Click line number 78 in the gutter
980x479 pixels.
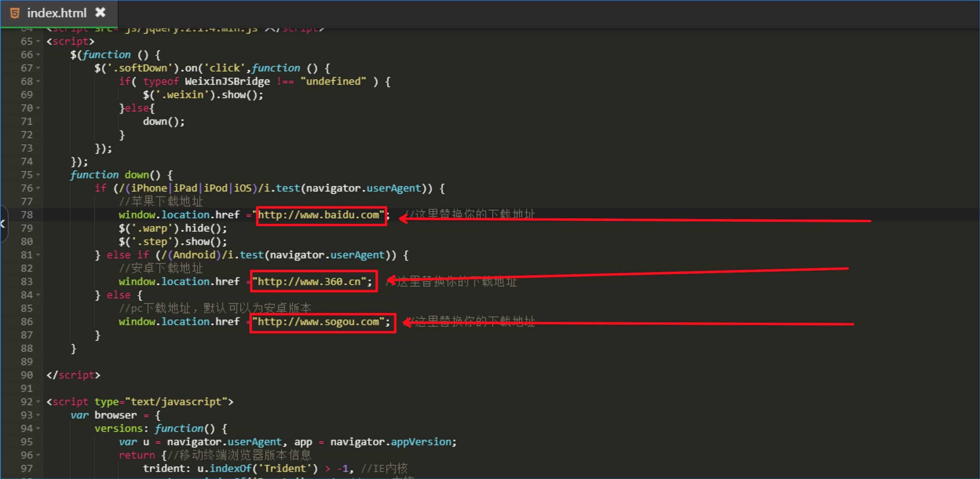27,215
